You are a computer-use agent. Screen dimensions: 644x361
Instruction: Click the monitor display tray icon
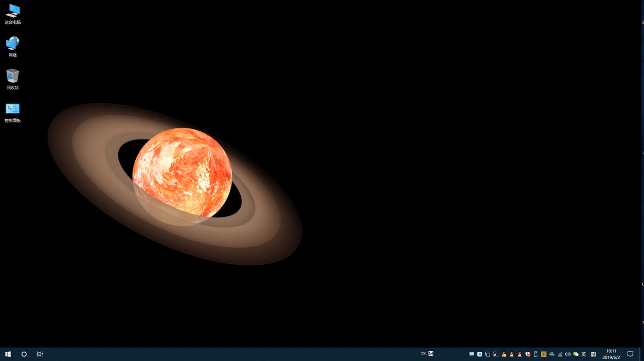tap(471, 354)
